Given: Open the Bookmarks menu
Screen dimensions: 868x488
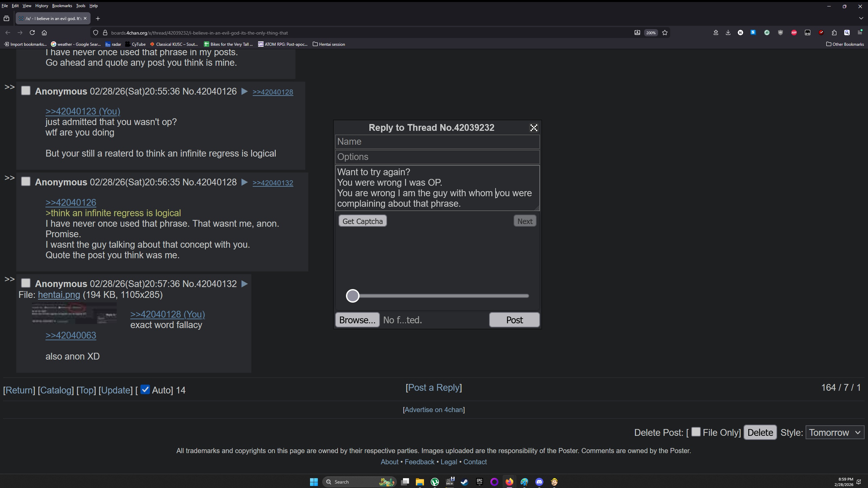Looking at the screenshot, I should point(62,6).
